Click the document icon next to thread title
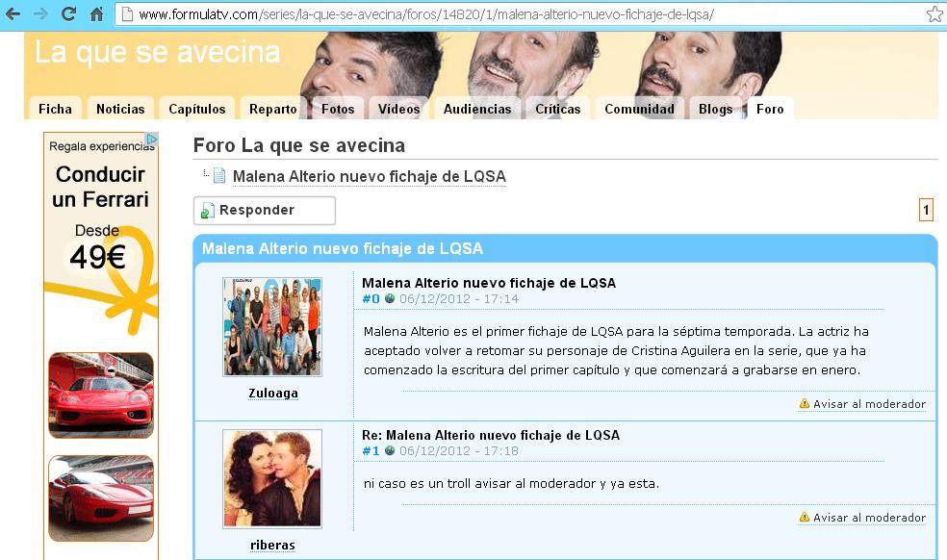 [219, 176]
